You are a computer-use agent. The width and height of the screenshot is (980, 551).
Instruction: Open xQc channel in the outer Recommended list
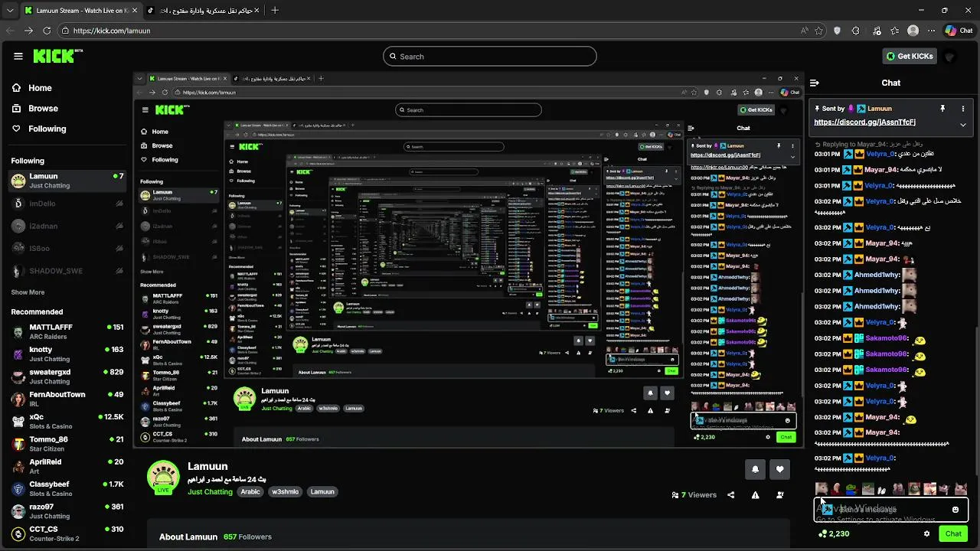[67, 421]
